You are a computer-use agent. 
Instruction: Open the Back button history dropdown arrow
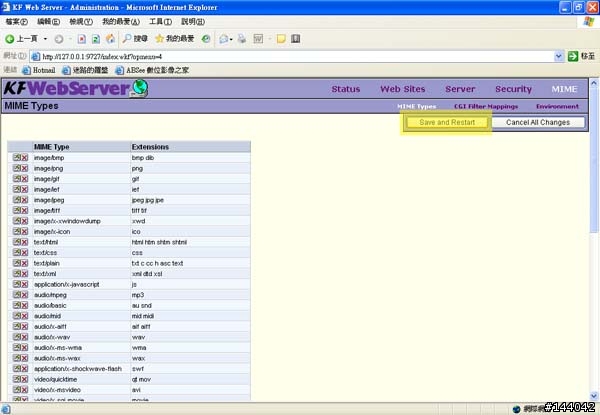click(45, 39)
